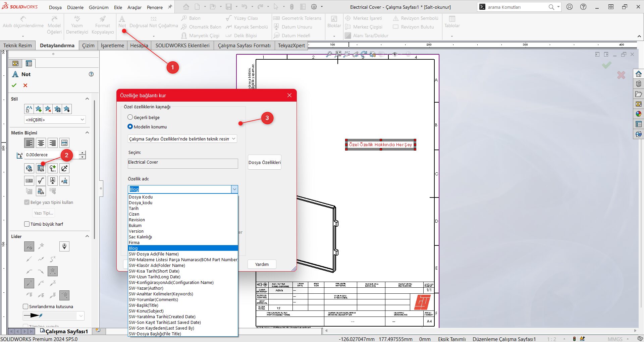This screenshot has width=644, height=342.
Task: Switch to the Teknik Resim tab
Action: (x=17, y=46)
